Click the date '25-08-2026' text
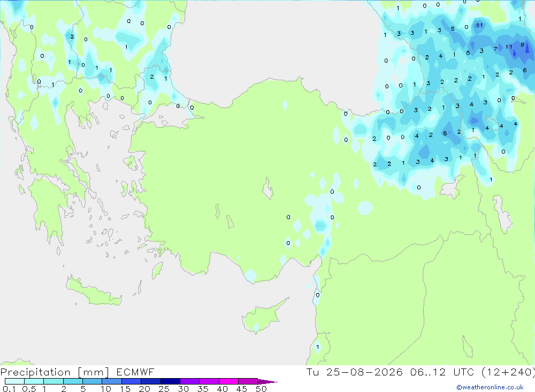Image resolution: width=535 pixels, height=392 pixels. coord(364,372)
